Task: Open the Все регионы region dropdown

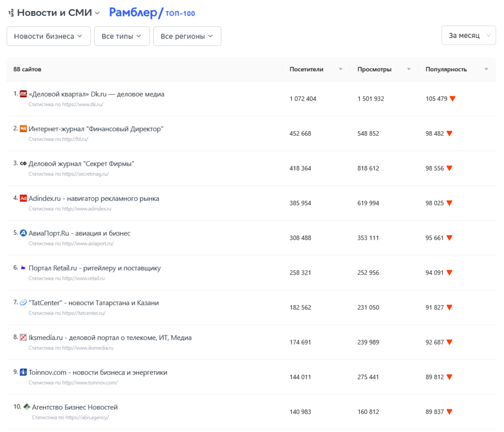Action: tap(187, 36)
